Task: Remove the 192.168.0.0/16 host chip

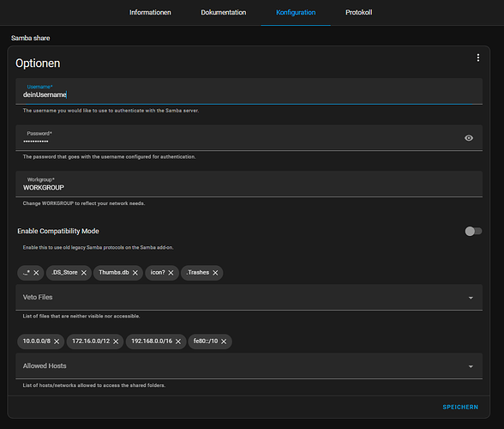Action: point(178,341)
